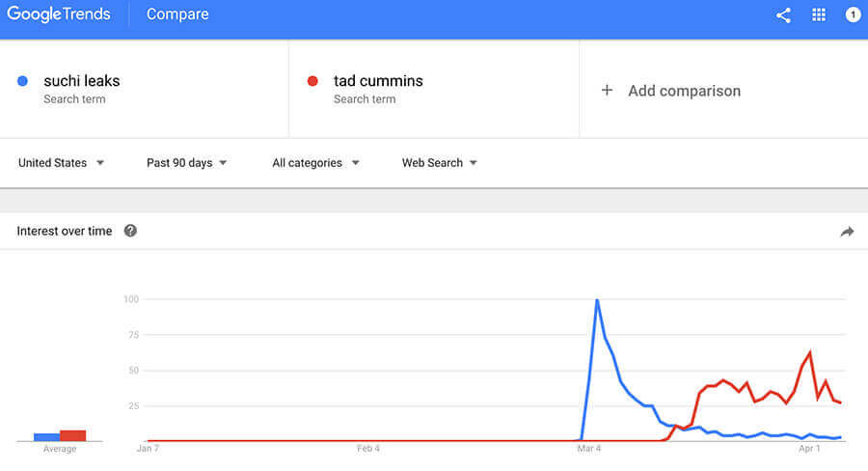
Task: Click the red Average bar
Action: coord(73,435)
